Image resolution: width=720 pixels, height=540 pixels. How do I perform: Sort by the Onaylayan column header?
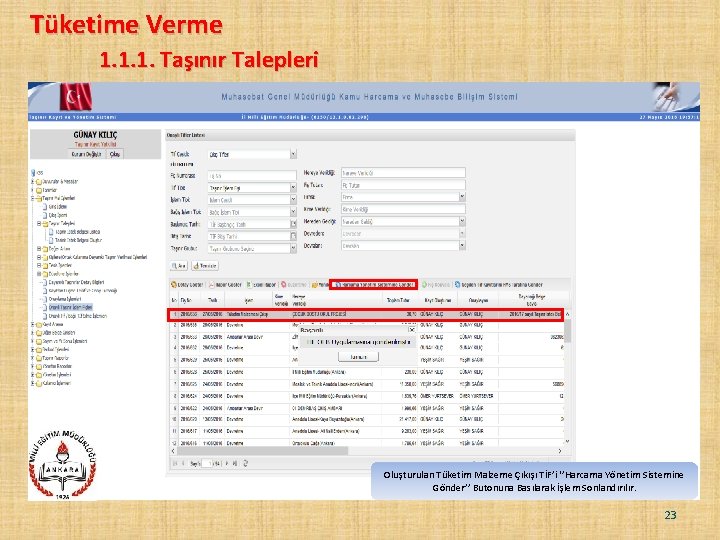478,300
